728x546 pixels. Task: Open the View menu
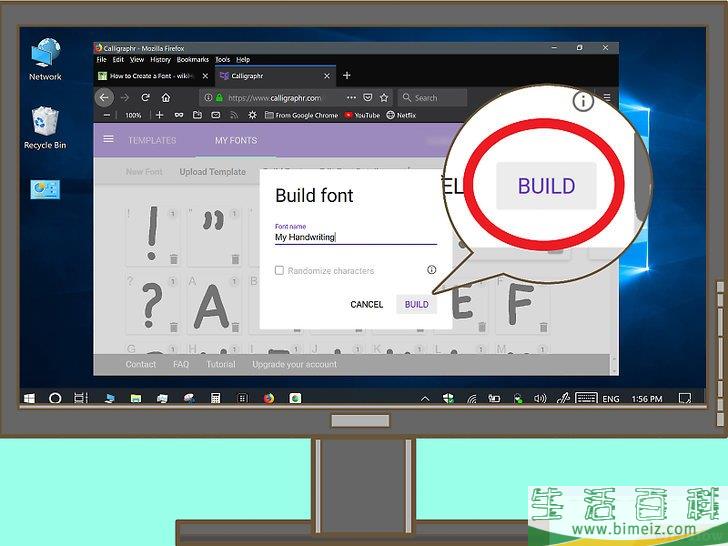coord(136,59)
